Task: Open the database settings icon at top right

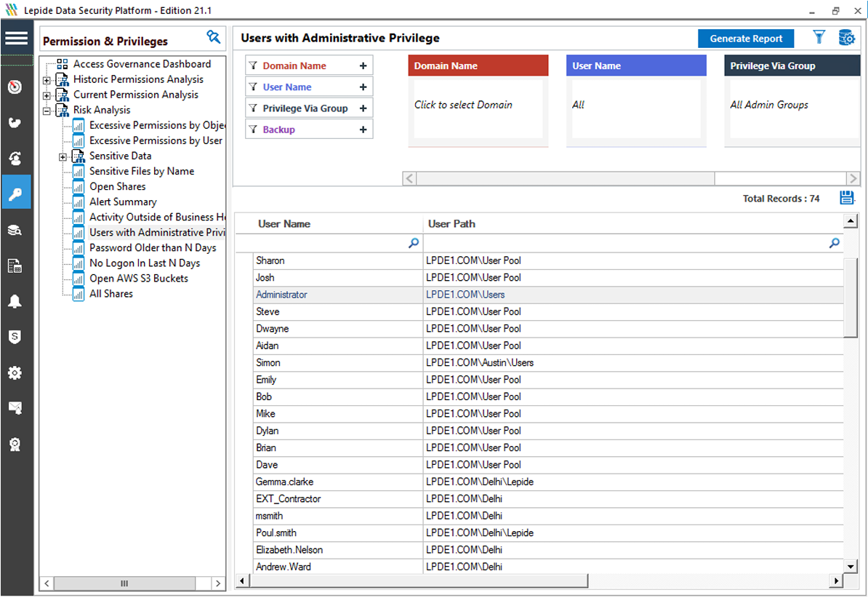Action: (846, 38)
